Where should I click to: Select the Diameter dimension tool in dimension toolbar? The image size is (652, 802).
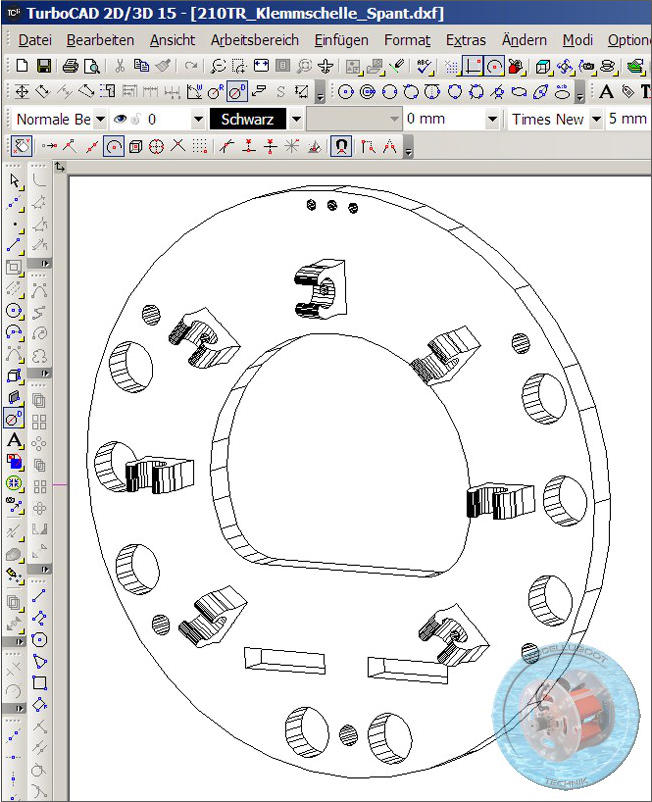click(237, 92)
